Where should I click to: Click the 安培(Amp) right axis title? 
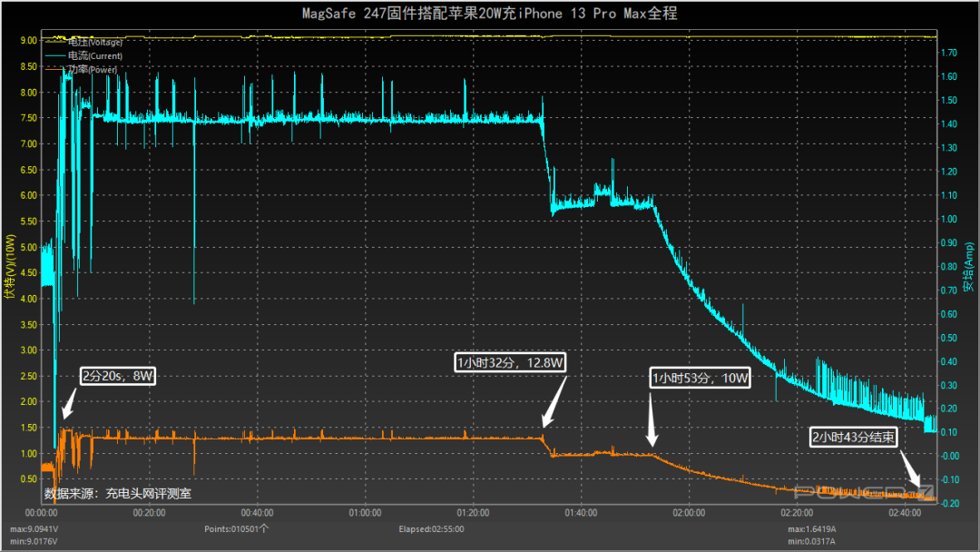pyautogui.click(x=969, y=267)
